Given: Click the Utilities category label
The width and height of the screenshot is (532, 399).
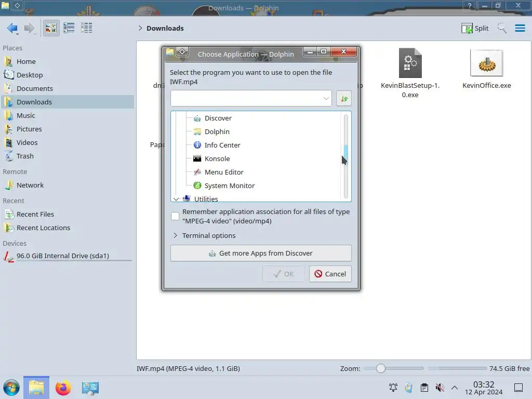Looking at the screenshot, I should click(206, 199).
